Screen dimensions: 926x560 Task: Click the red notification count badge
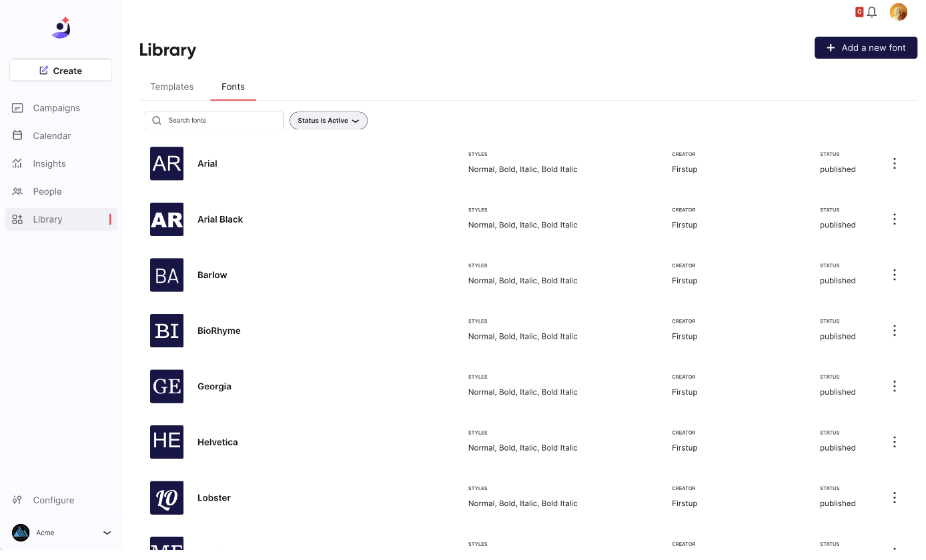click(x=859, y=11)
